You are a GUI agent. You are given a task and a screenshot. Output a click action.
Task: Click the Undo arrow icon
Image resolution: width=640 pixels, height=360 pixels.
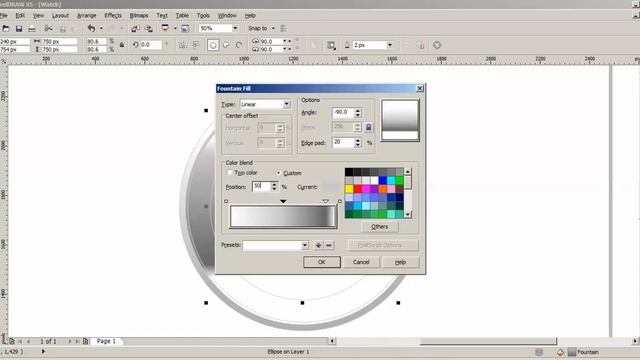(91, 28)
